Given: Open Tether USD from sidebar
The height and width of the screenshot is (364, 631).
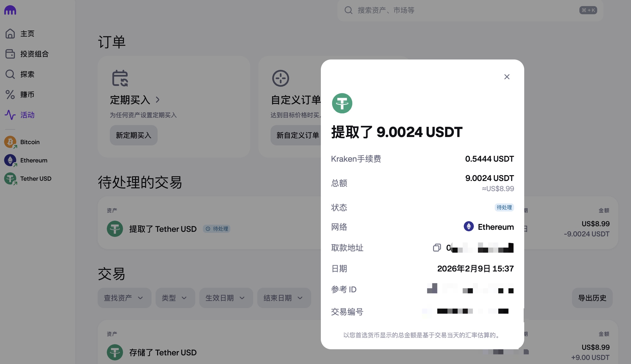Looking at the screenshot, I should pos(35,179).
